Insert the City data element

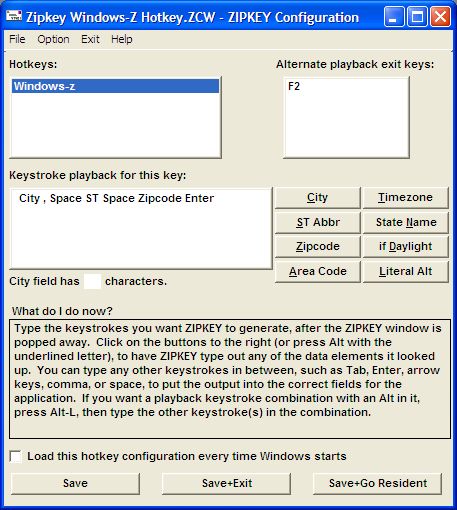pyautogui.click(x=317, y=198)
